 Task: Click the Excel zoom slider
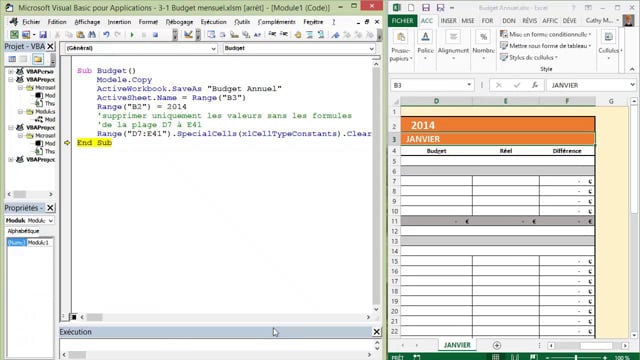(576, 358)
